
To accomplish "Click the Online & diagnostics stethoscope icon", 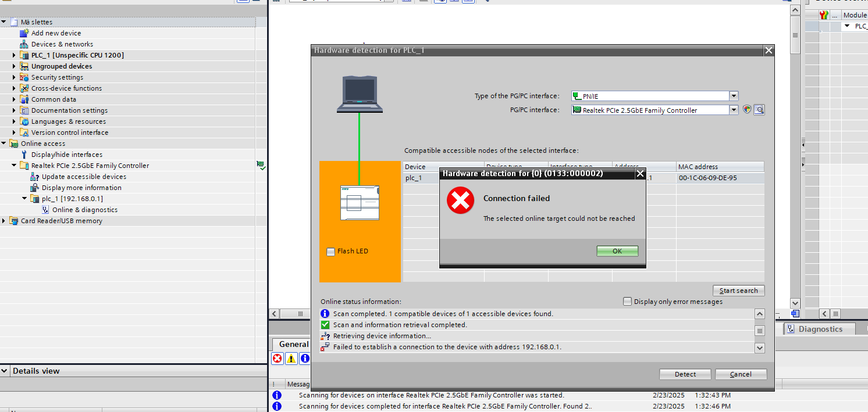I will pos(45,210).
